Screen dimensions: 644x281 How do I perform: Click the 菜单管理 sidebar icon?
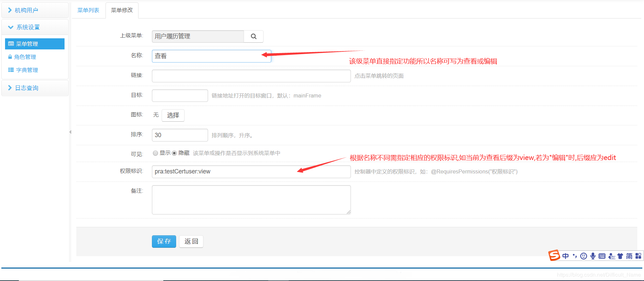(x=11, y=44)
